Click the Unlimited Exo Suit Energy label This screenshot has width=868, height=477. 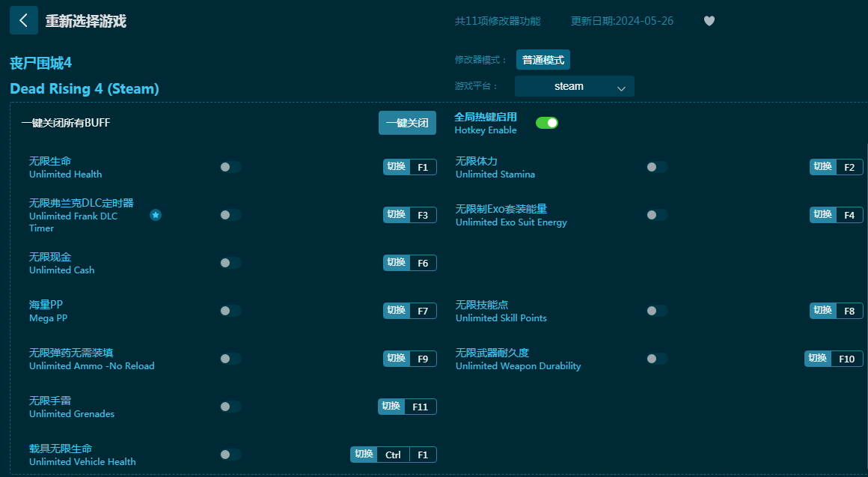[x=511, y=222]
